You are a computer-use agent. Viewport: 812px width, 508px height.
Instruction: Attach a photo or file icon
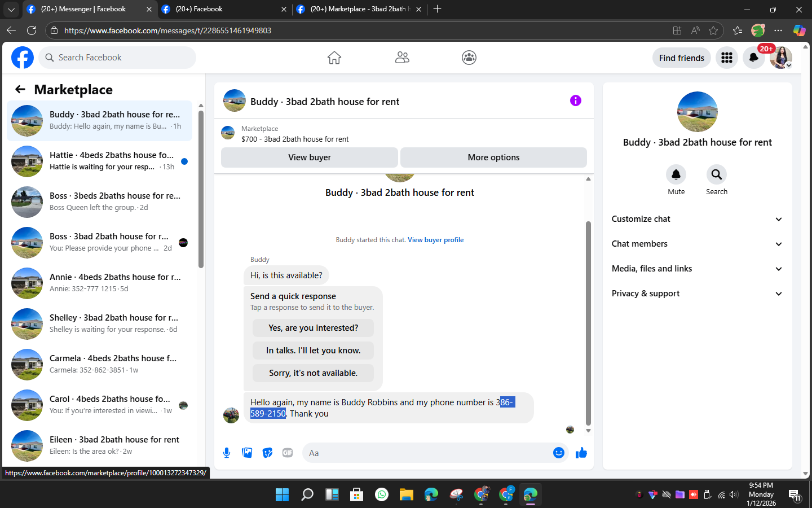tap(247, 453)
